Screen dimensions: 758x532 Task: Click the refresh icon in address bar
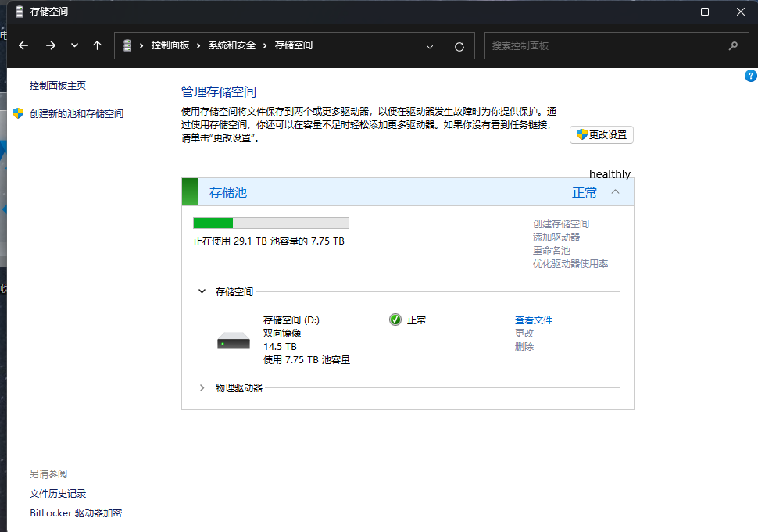[x=459, y=46]
